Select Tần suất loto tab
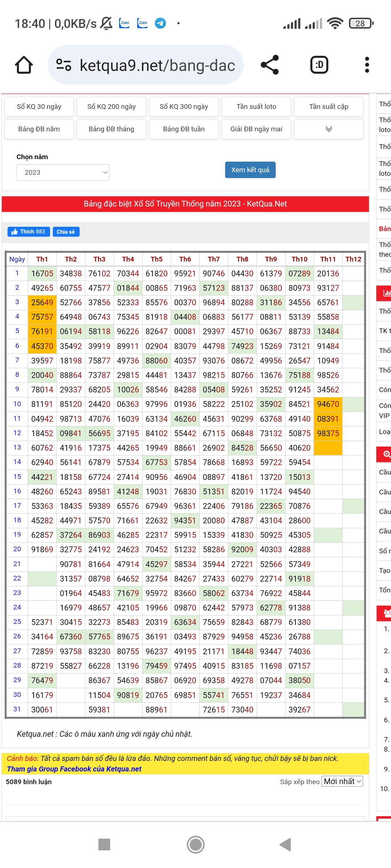391x868 pixels. coord(256,107)
